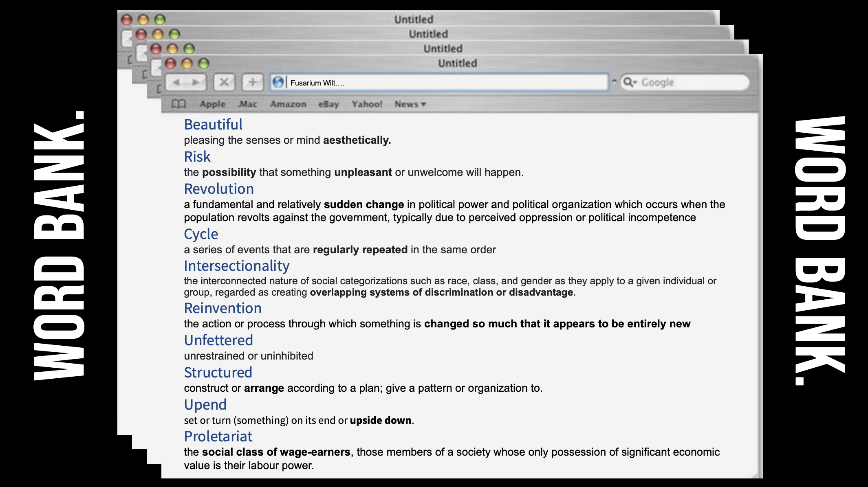
Task: Click the globe icon in address bar
Action: pos(278,82)
